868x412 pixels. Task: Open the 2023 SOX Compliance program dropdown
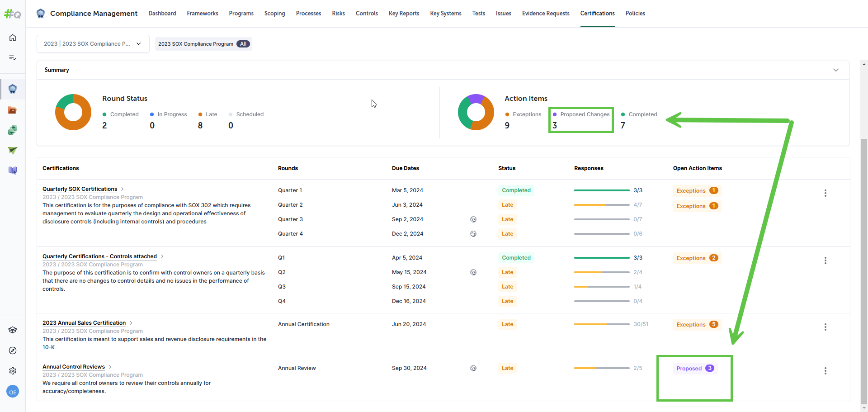point(93,44)
